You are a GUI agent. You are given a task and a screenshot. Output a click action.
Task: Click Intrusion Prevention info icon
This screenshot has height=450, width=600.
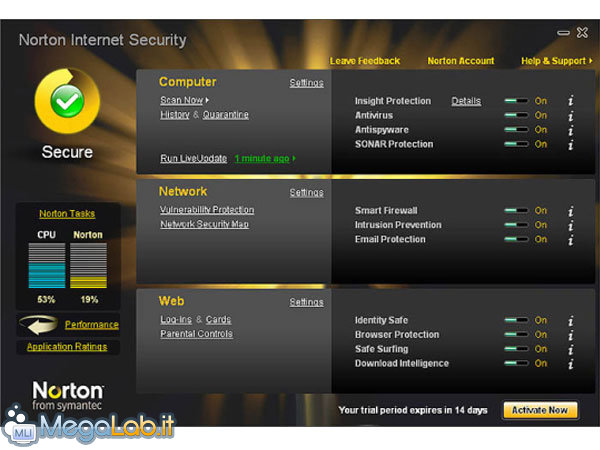click(x=571, y=225)
